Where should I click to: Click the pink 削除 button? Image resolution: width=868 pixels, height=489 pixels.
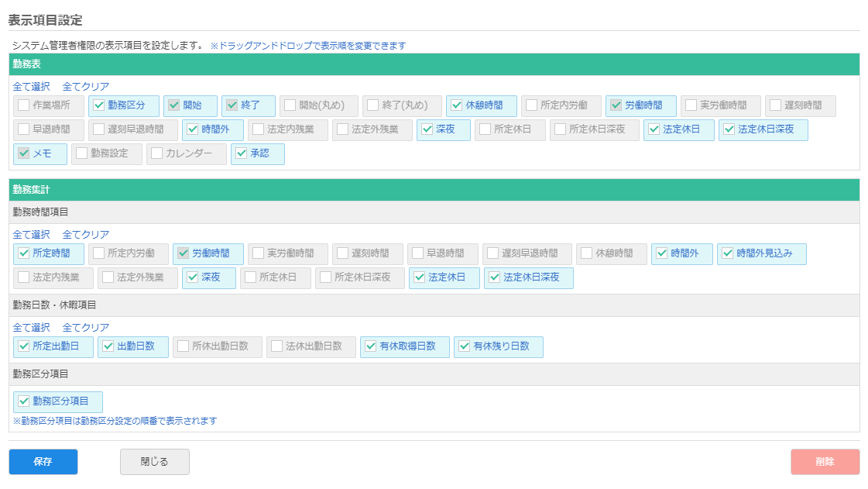[825, 461]
